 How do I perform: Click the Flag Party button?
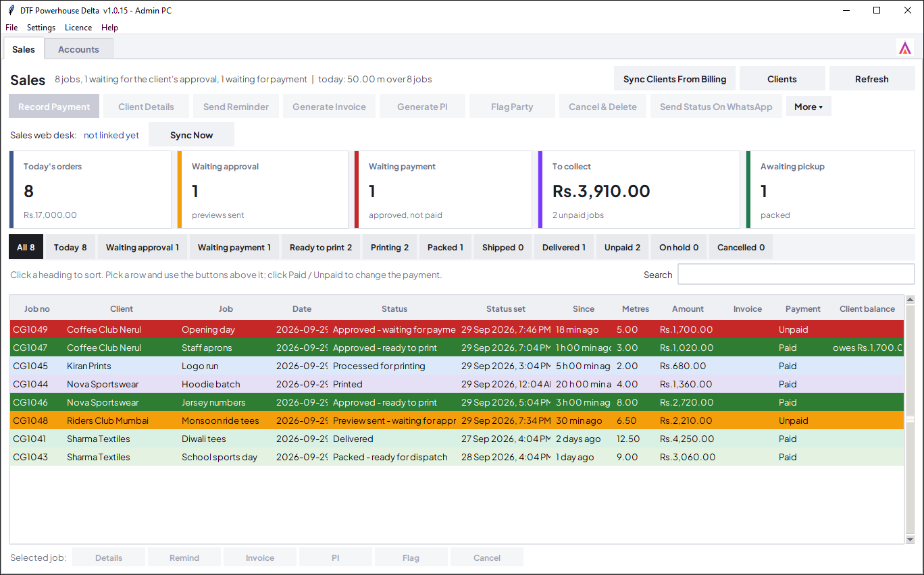[x=512, y=107]
